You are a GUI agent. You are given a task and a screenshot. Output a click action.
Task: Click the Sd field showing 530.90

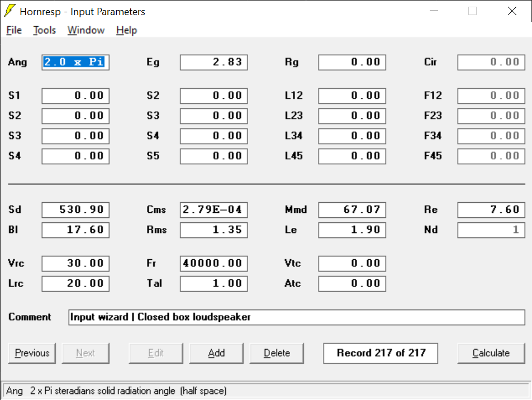pos(75,210)
